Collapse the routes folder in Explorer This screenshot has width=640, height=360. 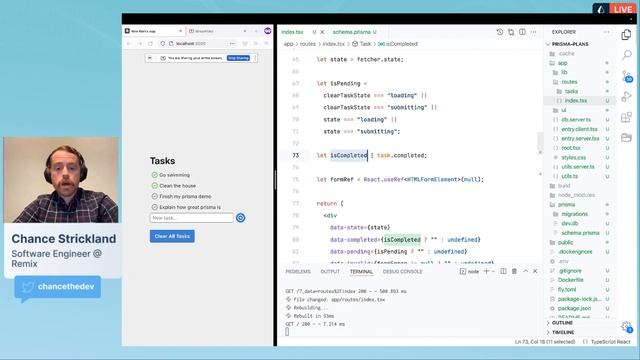pos(569,82)
